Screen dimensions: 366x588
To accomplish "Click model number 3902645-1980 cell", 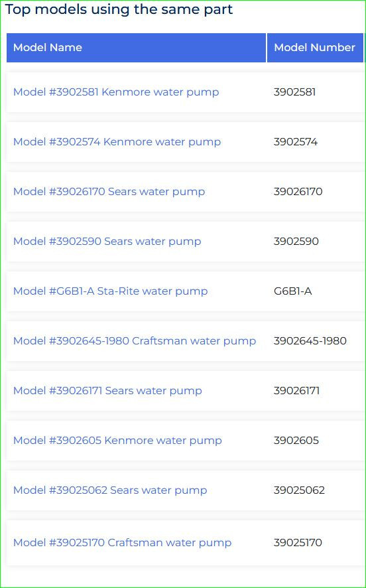I will pos(310,341).
